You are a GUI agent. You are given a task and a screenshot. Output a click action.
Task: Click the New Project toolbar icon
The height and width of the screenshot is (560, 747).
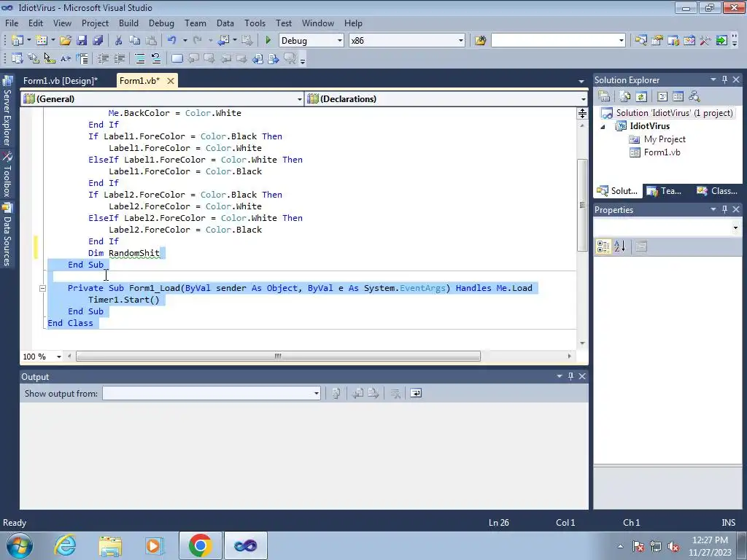point(18,41)
